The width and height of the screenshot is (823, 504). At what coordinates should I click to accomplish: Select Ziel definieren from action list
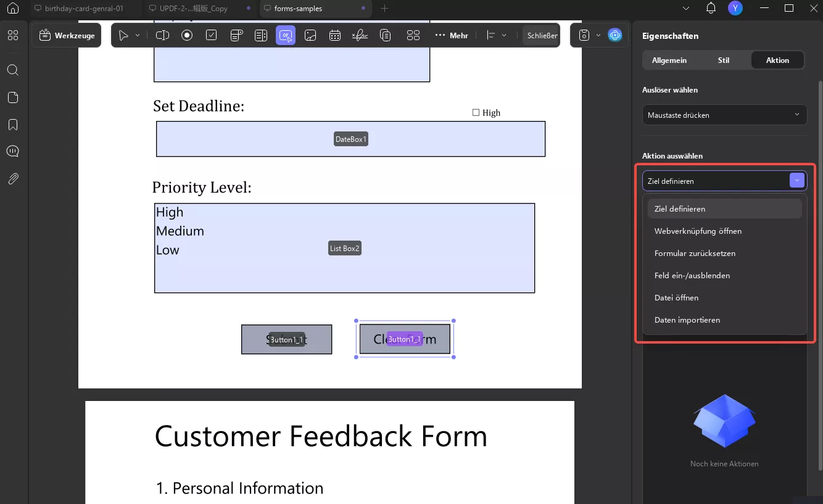[x=724, y=209]
